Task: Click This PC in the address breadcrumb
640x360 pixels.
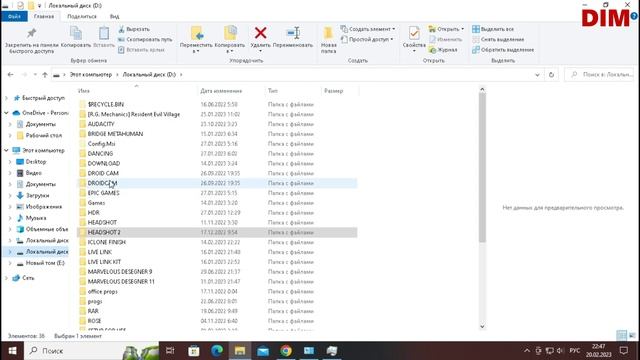Action: (x=91, y=75)
